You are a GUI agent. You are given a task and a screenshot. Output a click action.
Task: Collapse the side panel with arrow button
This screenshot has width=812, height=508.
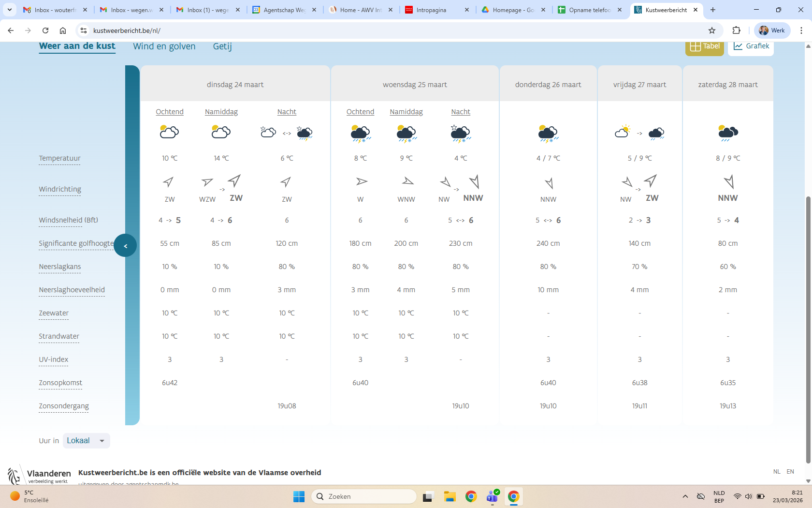[125, 246]
